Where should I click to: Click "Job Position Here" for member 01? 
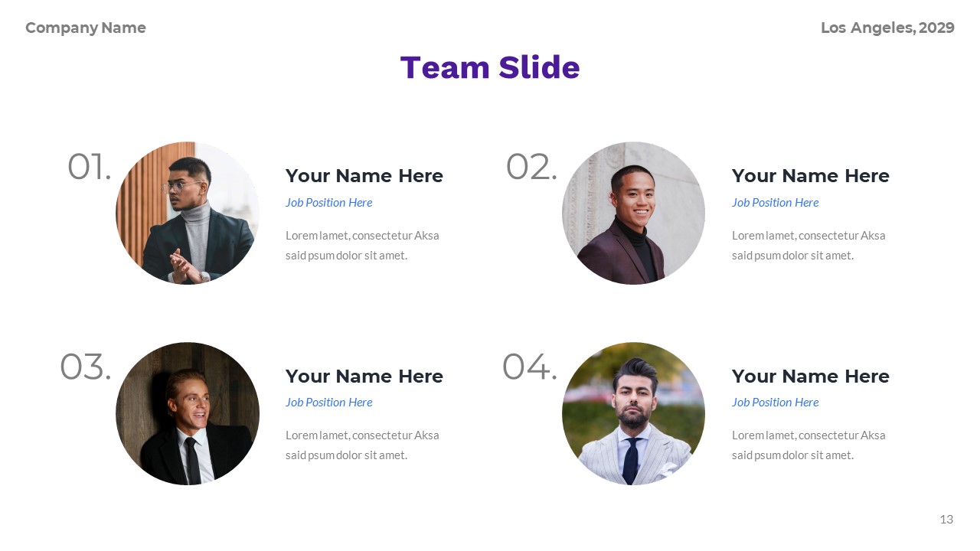click(328, 203)
